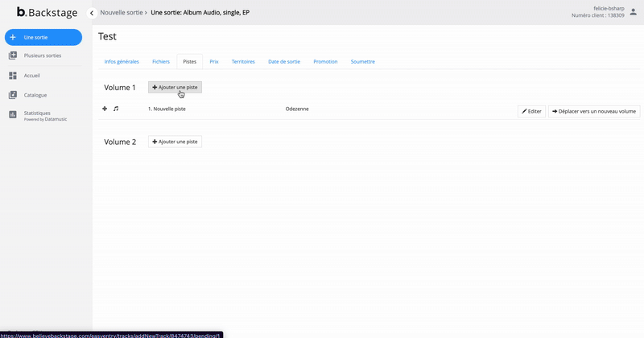Click the Nouvelle sortie breadcrumb
Image resolution: width=644 pixels, height=338 pixels.
pyautogui.click(x=122, y=13)
